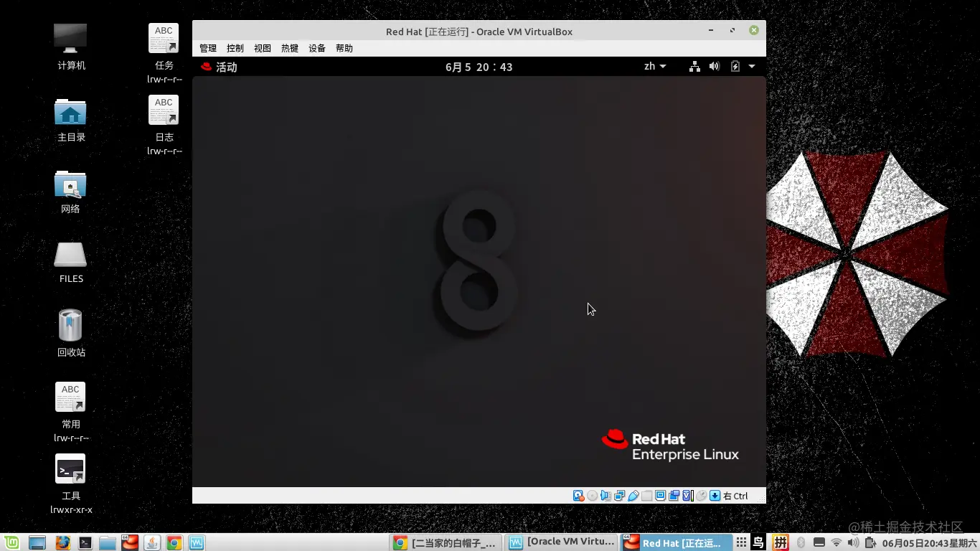Image resolution: width=980 pixels, height=551 pixels.
Task: Switch to Oracle VM VirtualBox manager window
Action: pyautogui.click(x=561, y=543)
